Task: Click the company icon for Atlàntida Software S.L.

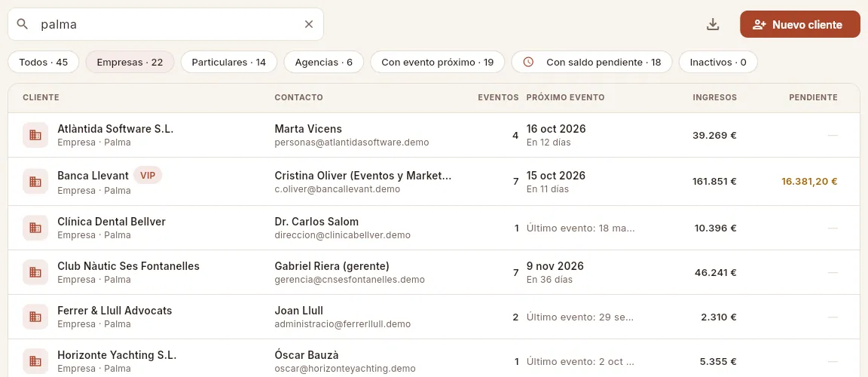Action: [x=35, y=135]
